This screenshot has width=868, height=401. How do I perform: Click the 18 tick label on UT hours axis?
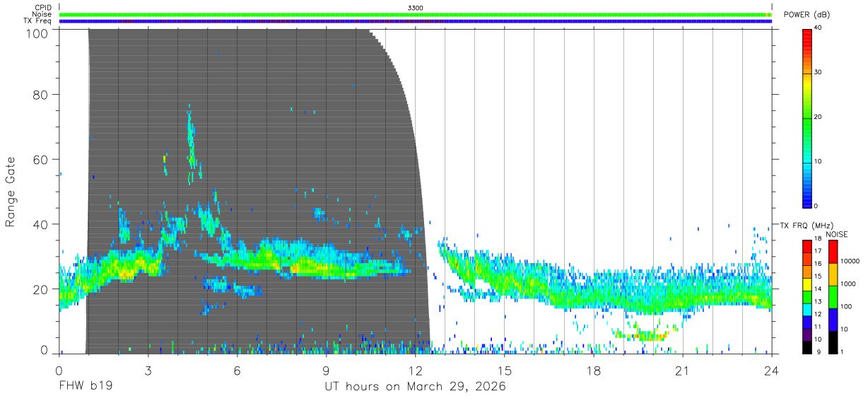click(594, 371)
